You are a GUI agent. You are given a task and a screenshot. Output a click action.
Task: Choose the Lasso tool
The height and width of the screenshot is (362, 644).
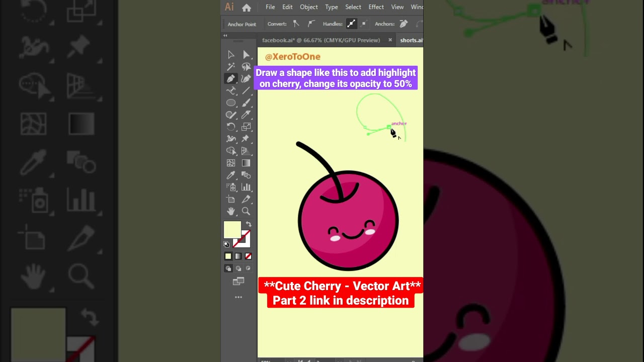(246, 67)
